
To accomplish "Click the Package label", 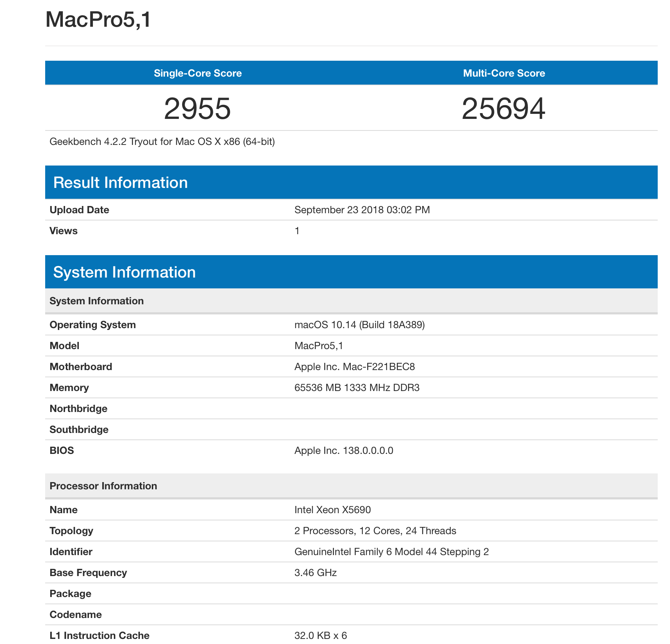I will [x=70, y=594].
